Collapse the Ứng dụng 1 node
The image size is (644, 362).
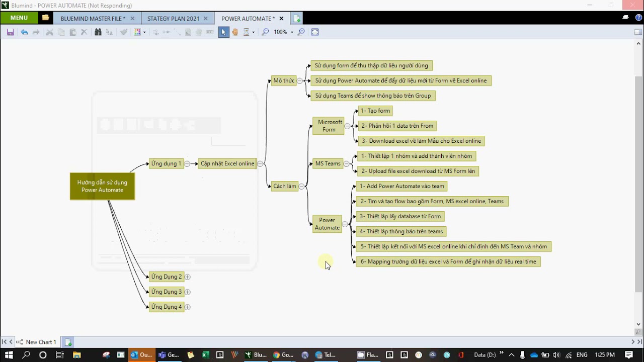(x=187, y=164)
